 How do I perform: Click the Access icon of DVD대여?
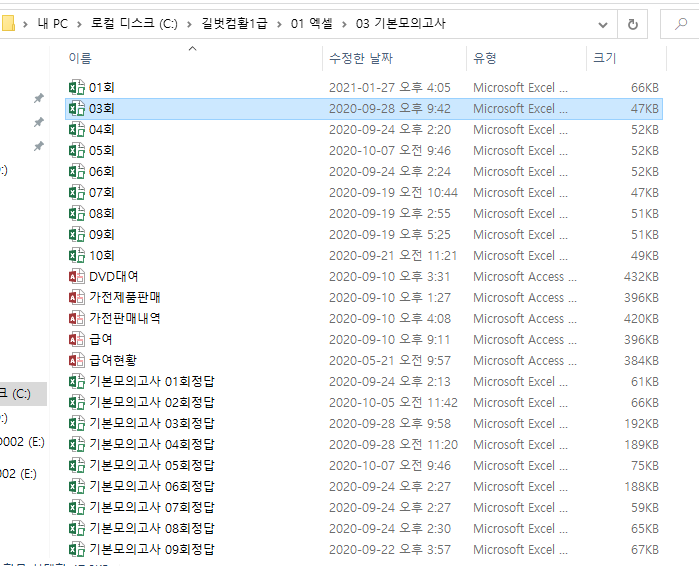point(76,277)
